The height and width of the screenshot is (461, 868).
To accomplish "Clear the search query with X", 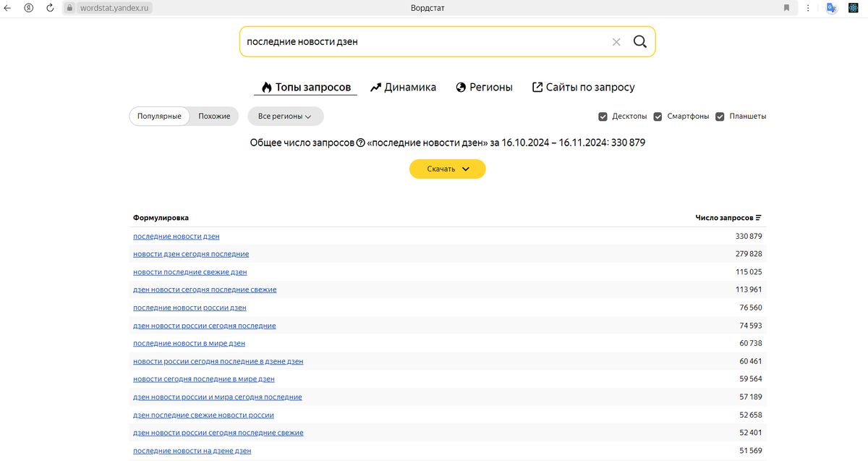I will 616,42.
